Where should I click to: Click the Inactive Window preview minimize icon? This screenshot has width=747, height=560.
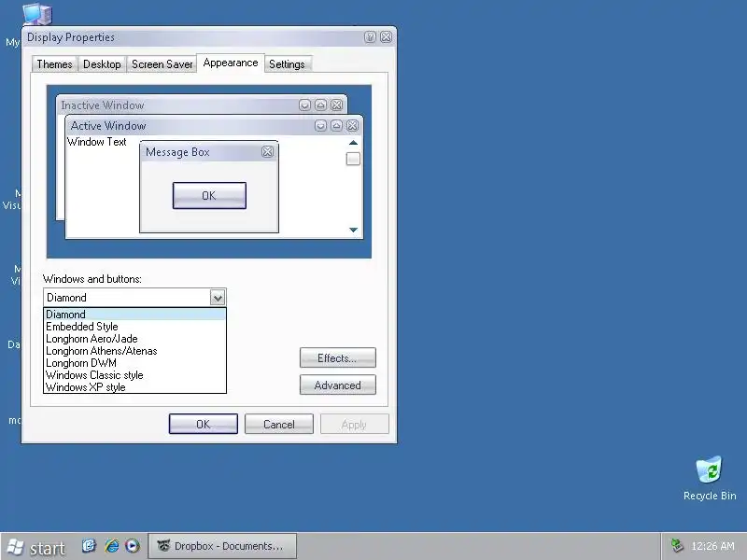305,105
